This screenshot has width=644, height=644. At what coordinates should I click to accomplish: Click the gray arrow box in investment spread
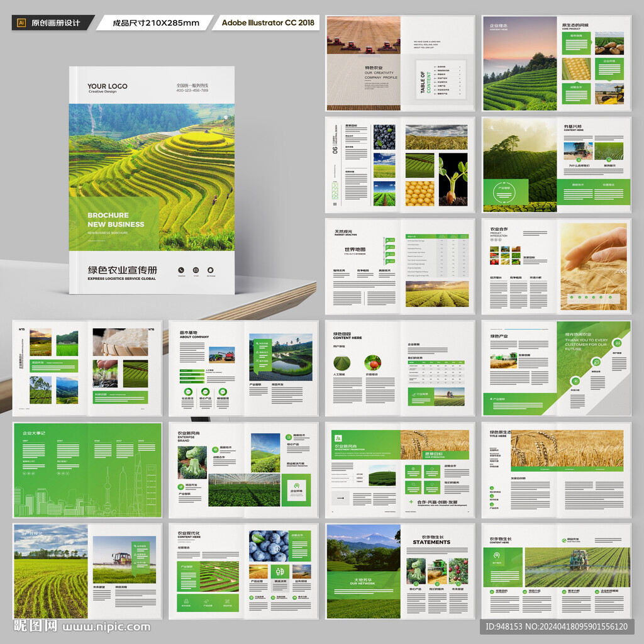[340, 498]
